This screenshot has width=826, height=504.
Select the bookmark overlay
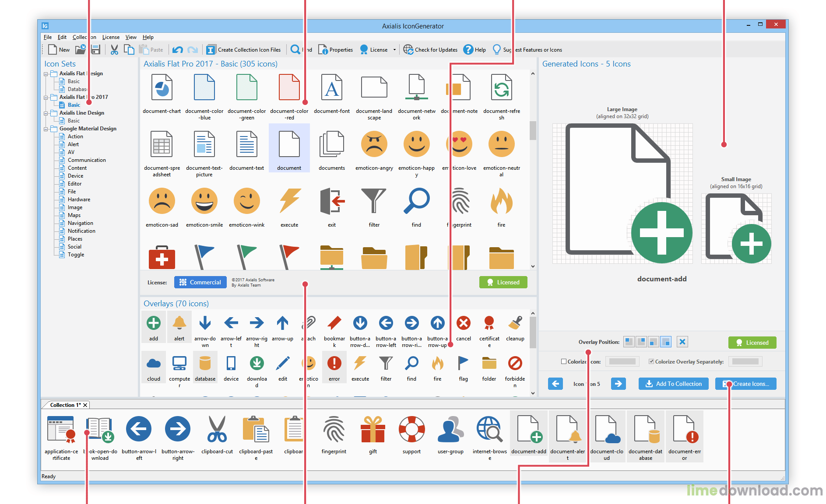(334, 324)
